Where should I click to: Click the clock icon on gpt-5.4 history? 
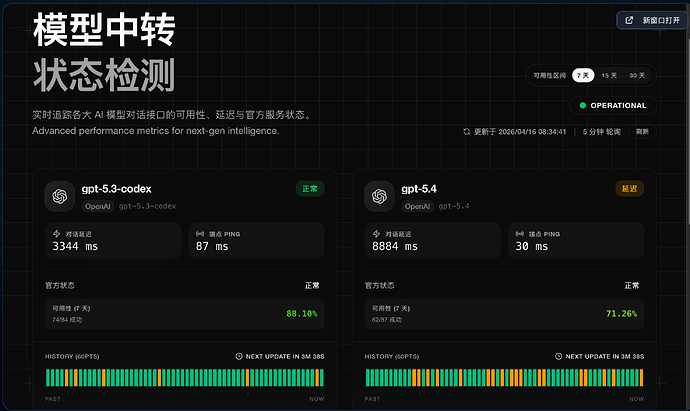[x=558, y=356]
